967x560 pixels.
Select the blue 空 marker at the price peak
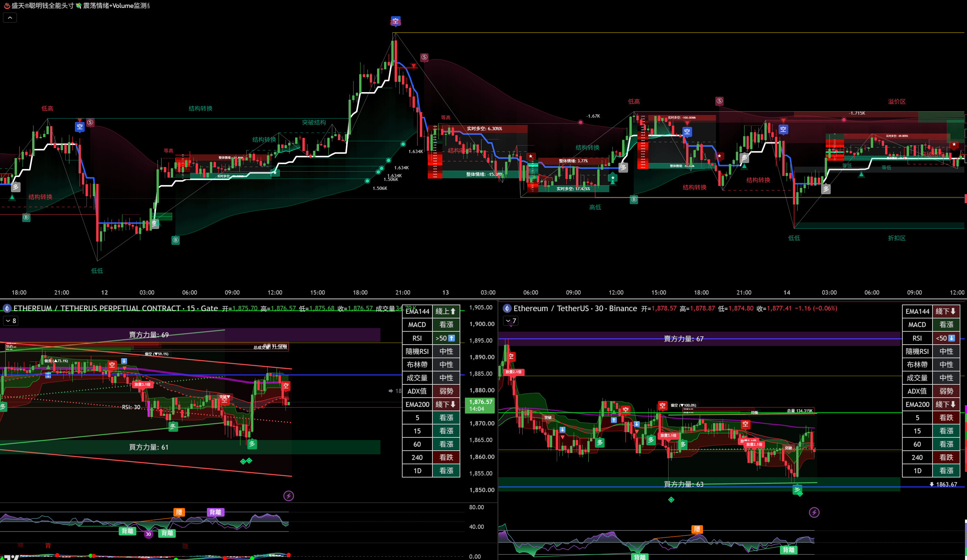tap(396, 21)
